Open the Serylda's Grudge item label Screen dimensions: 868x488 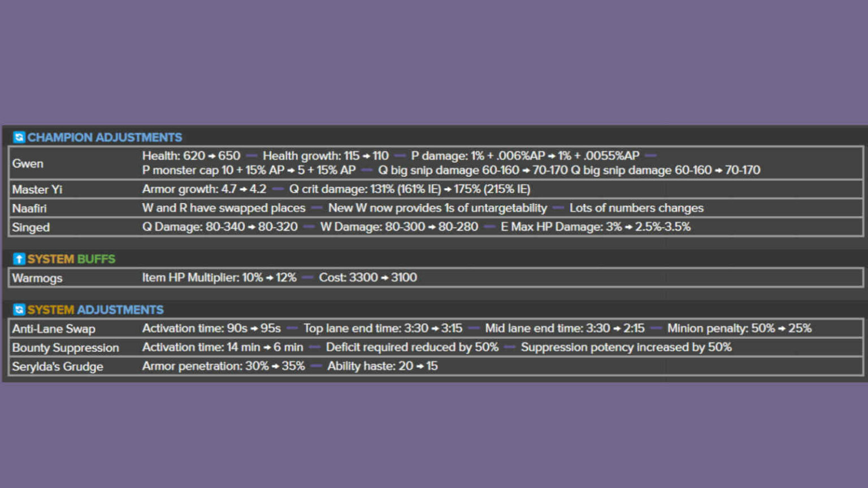[58, 367]
